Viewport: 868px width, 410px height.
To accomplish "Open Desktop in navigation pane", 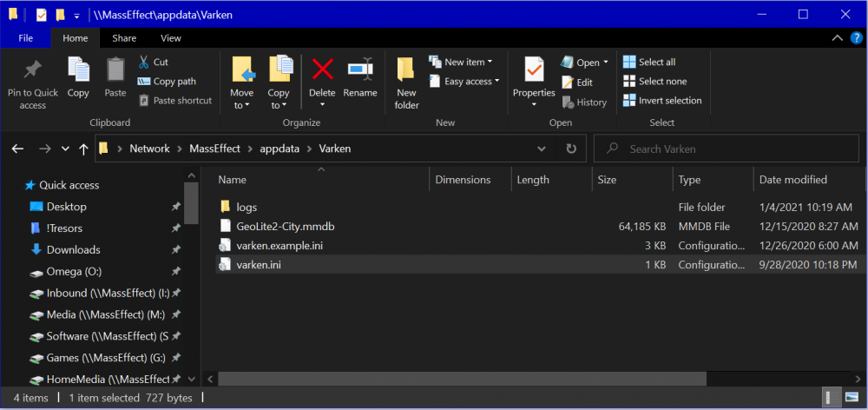I will click(67, 207).
